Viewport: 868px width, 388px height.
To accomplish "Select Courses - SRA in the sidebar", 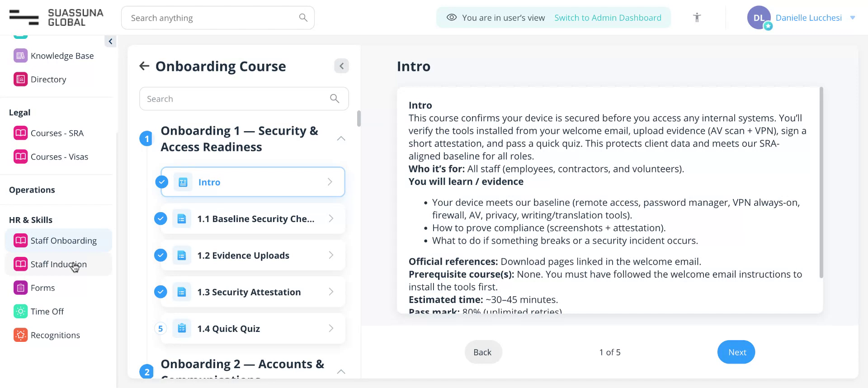I will [x=57, y=133].
